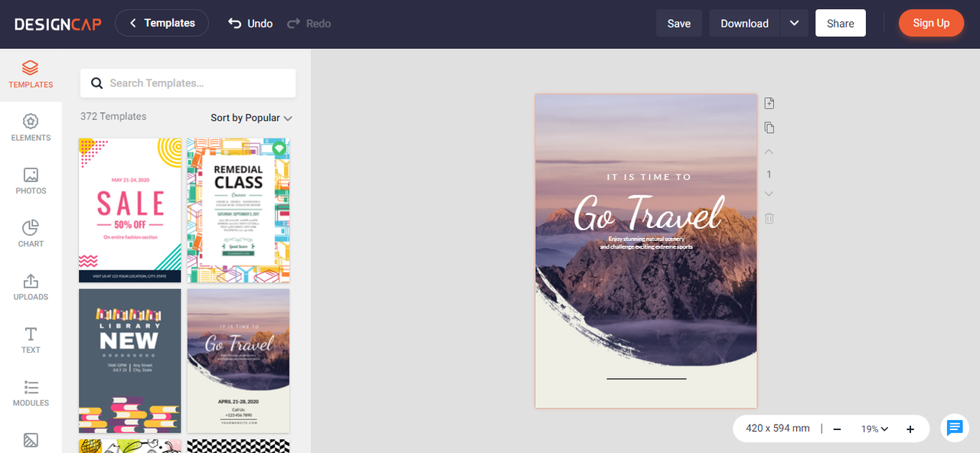Share the design

pos(841,23)
